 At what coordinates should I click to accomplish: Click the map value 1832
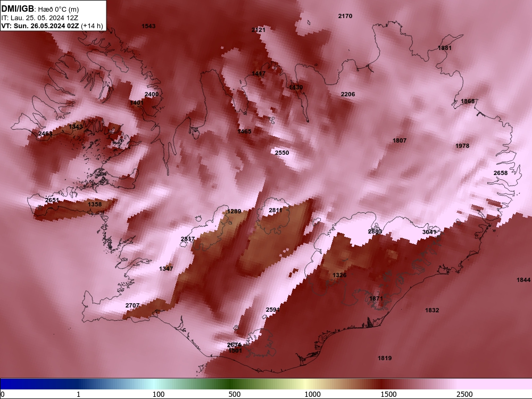click(x=432, y=310)
